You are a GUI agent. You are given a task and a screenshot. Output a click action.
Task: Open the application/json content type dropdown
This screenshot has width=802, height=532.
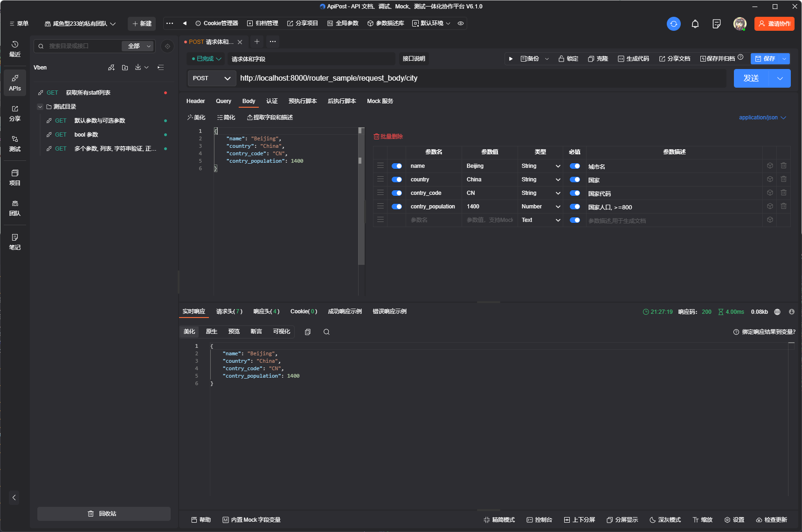coord(762,117)
